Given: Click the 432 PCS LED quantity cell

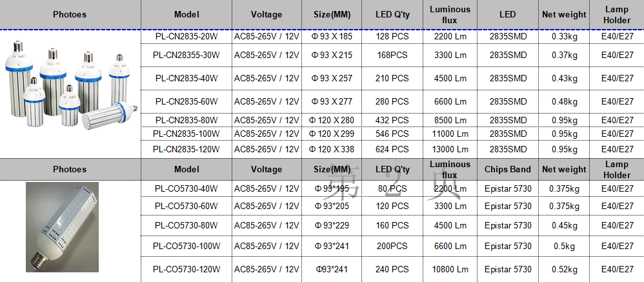Looking at the screenshot, I should (392, 120).
